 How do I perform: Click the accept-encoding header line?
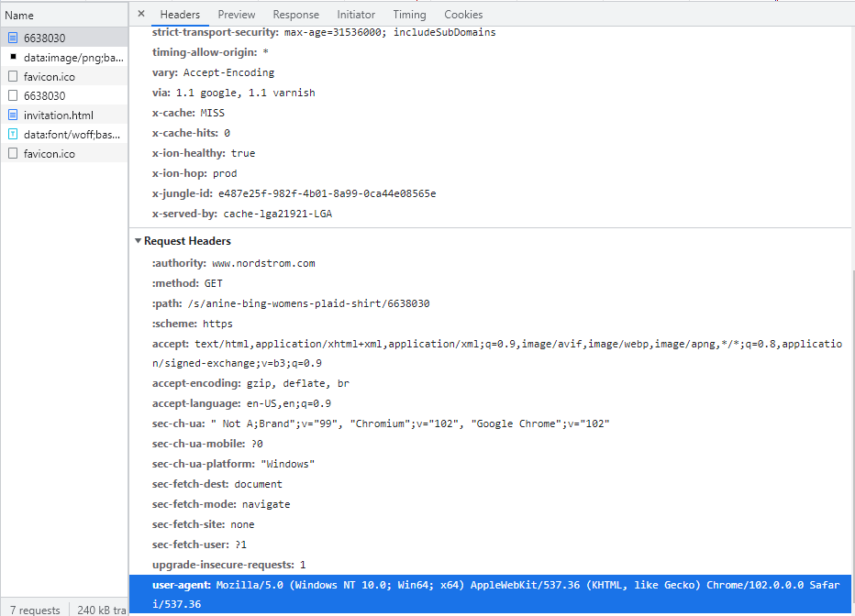[x=250, y=383]
